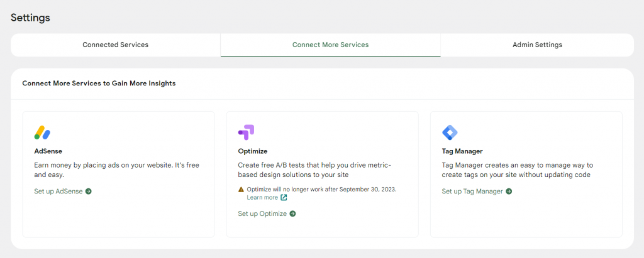This screenshot has height=258, width=644.
Task: Click the external link icon beside Learn more
Action: (284, 197)
